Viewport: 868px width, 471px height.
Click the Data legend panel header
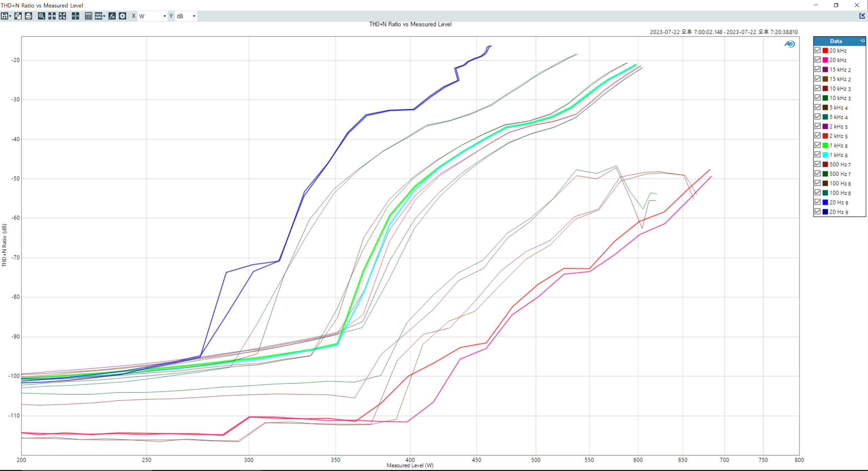(836, 41)
